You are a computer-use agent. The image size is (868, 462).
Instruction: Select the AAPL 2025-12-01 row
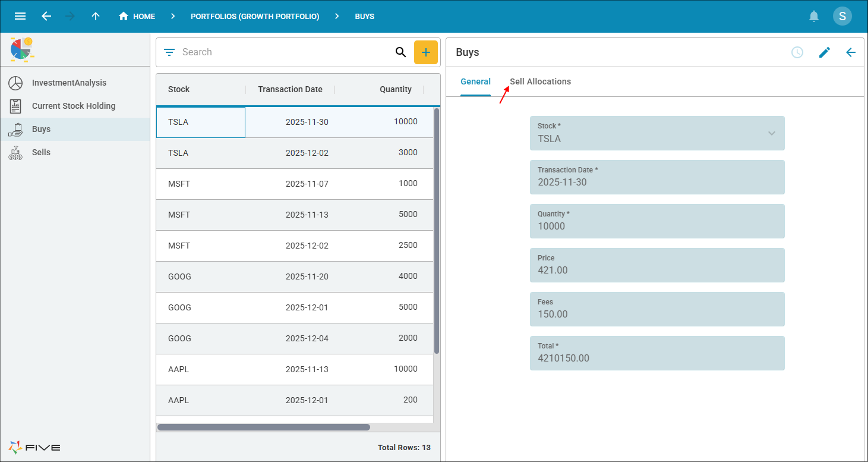coord(295,400)
